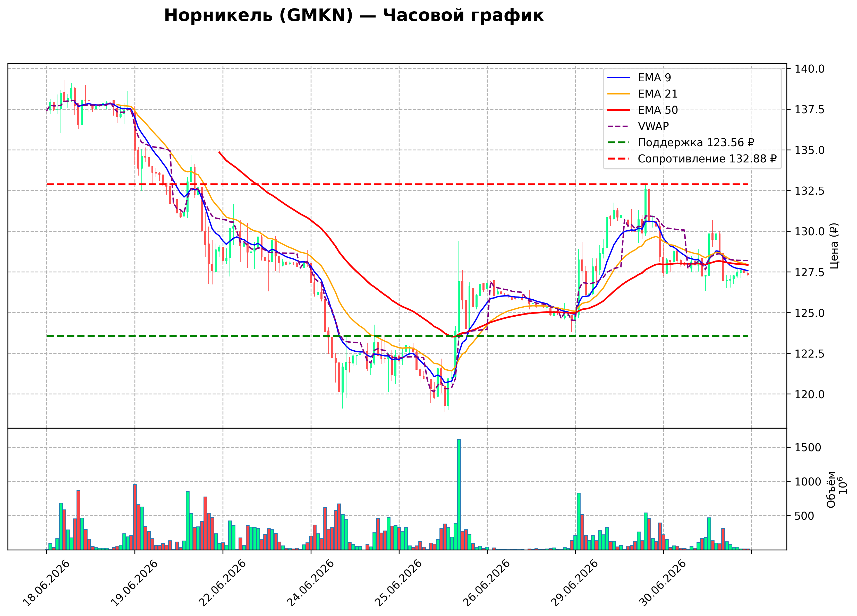This screenshot has width=857, height=616.
Task: Click the 24.06.2026 date label
Action: (x=310, y=583)
